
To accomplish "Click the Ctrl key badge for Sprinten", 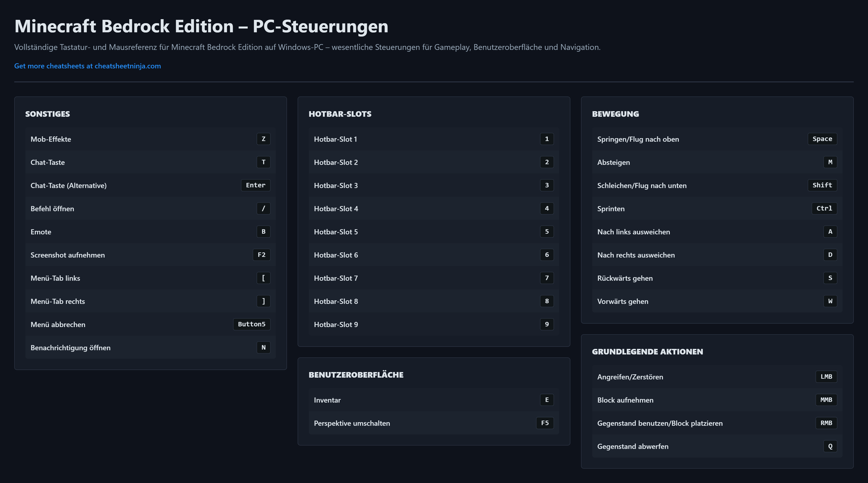I will pyautogui.click(x=824, y=208).
